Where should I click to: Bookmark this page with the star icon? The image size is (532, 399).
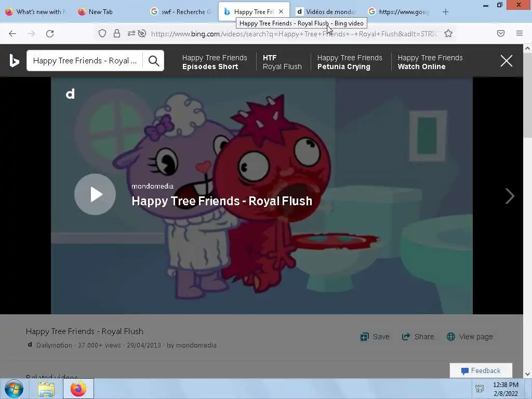click(x=448, y=34)
